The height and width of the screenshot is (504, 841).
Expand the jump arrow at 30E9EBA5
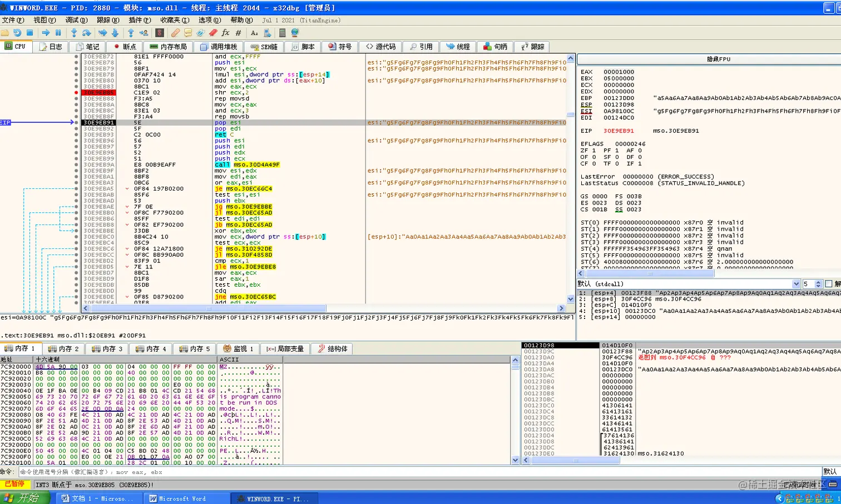point(127,188)
